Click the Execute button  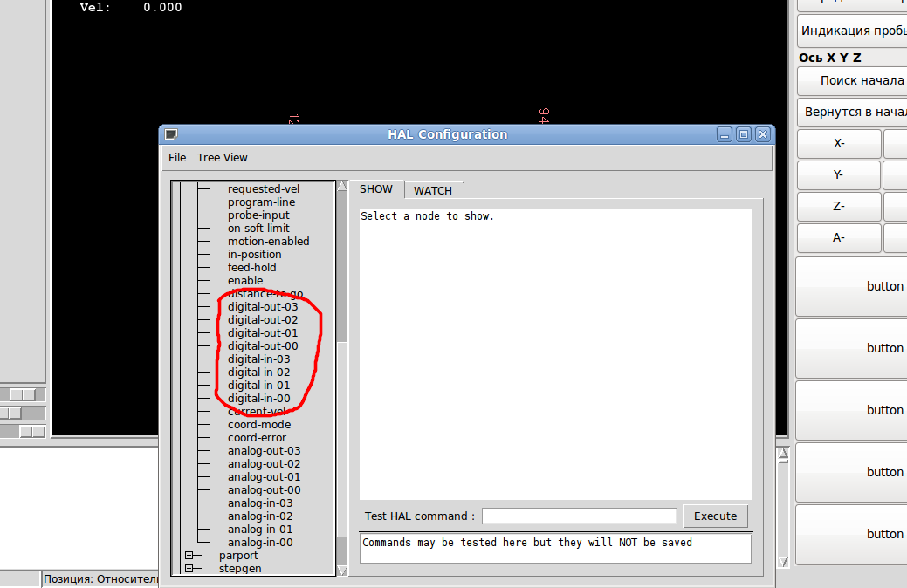click(715, 516)
